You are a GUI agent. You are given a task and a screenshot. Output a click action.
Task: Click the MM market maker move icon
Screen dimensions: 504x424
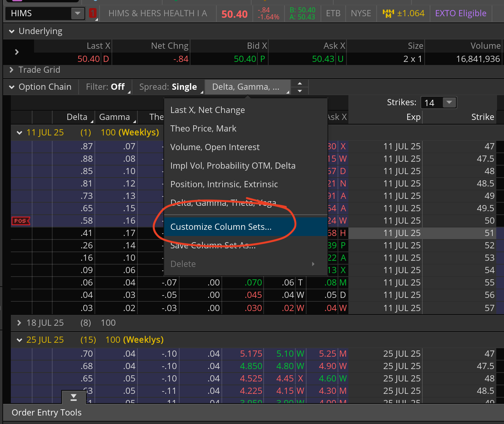pyautogui.click(x=387, y=14)
